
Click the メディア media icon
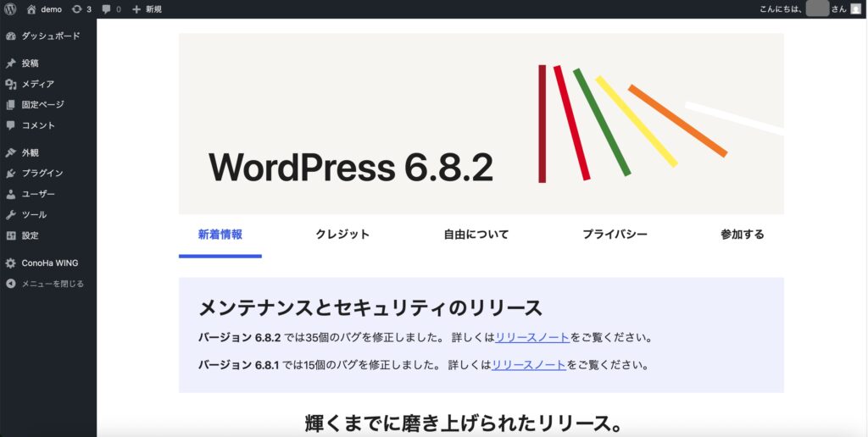click(x=10, y=84)
